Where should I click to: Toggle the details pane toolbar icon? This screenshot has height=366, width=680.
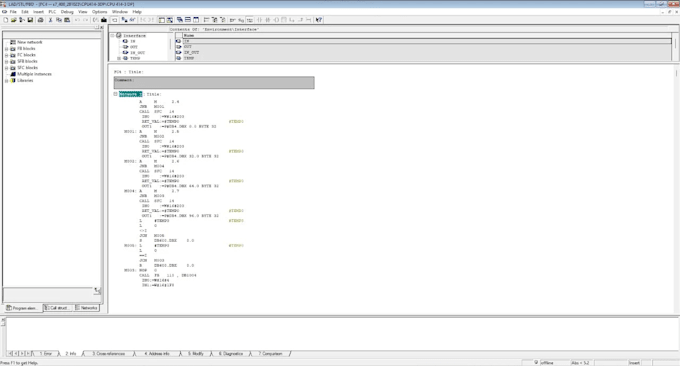[170, 20]
